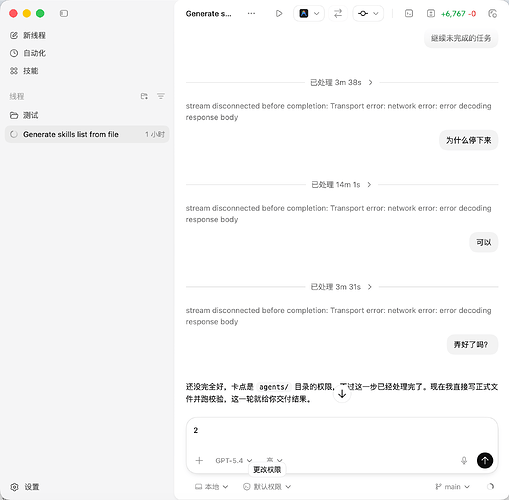
Task: Open 新线程 (new thread)
Action: click(x=28, y=35)
